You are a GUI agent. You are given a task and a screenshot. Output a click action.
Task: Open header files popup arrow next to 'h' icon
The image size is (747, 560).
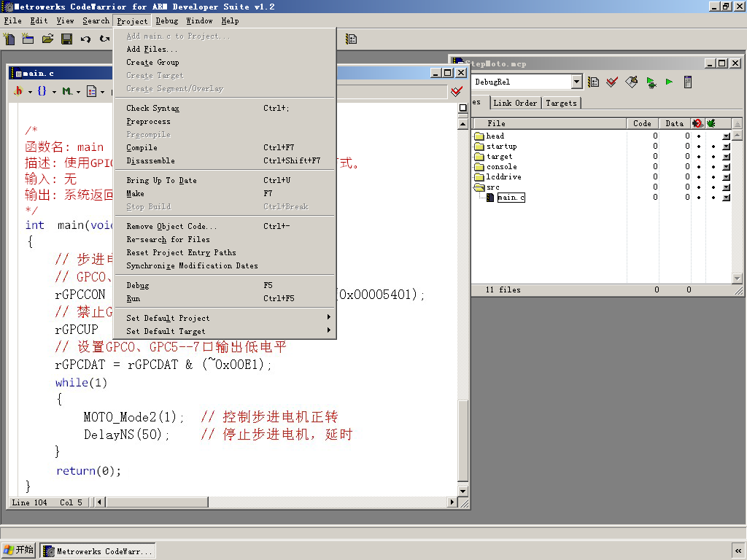pos(30,91)
